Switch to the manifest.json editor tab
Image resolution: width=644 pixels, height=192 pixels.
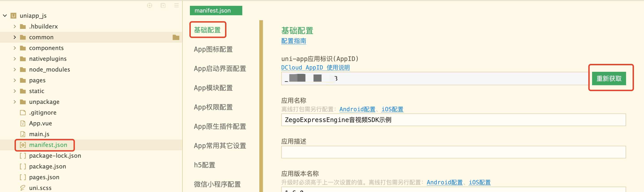[x=216, y=11]
